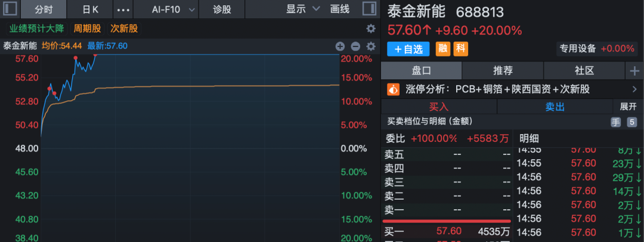Add a new panel tab with plus
This screenshot has height=242, width=644.
[x=634, y=71]
